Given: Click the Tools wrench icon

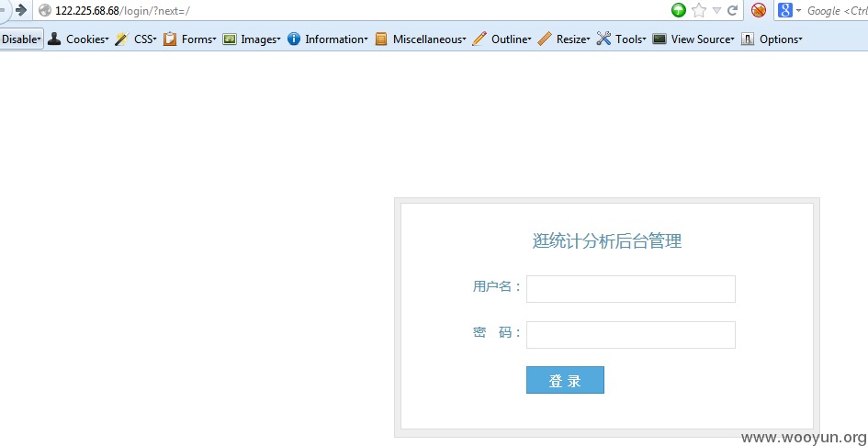Looking at the screenshot, I should pos(604,39).
